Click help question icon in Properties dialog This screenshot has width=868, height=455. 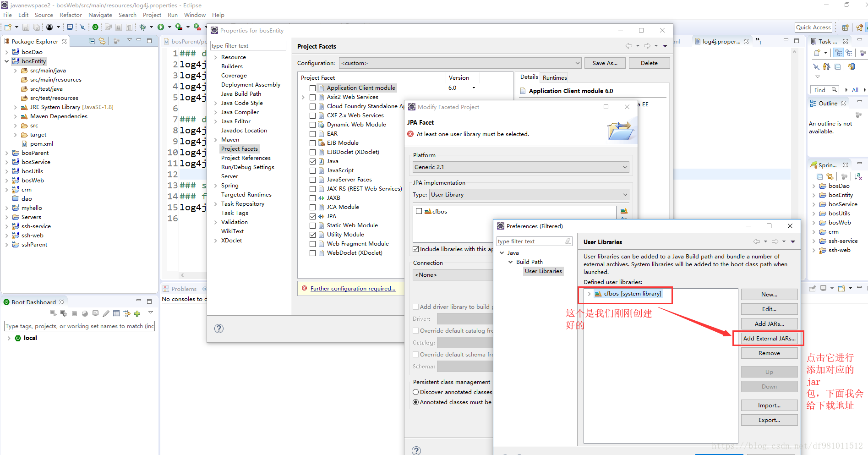click(x=219, y=328)
